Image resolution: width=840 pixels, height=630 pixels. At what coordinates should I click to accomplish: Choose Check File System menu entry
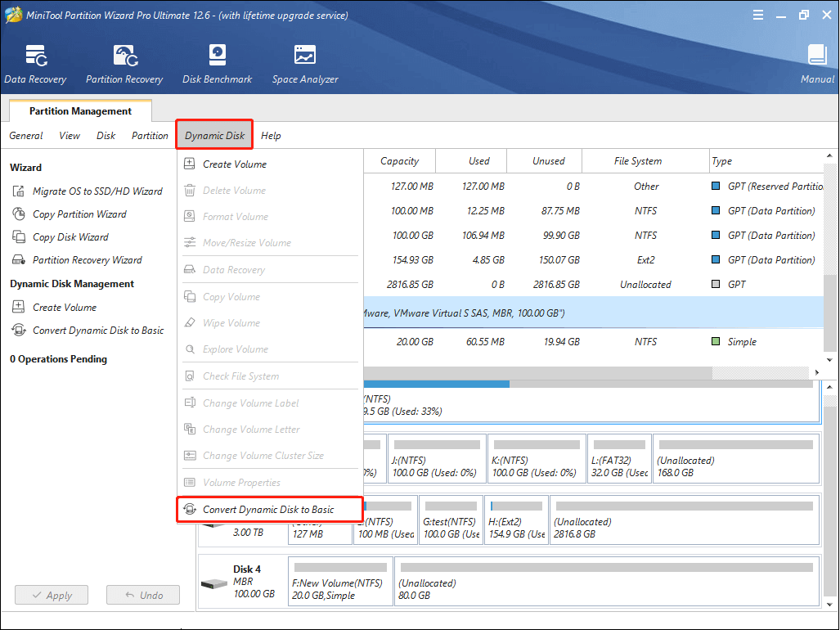(x=269, y=376)
